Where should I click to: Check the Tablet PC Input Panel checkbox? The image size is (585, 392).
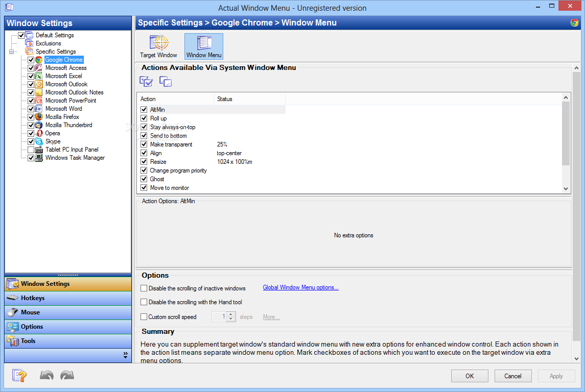31,150
